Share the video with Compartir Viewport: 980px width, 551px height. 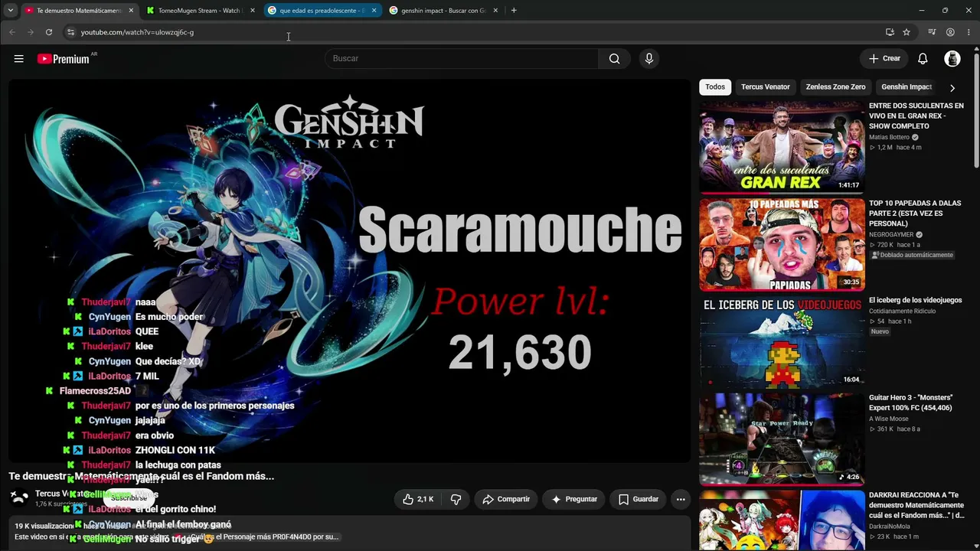click(506, 499)
